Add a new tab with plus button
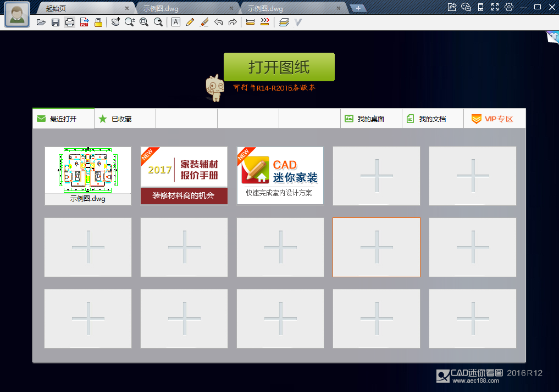This screenshot has width=559, height=392. pyautogui.click(x=358, y=8)
